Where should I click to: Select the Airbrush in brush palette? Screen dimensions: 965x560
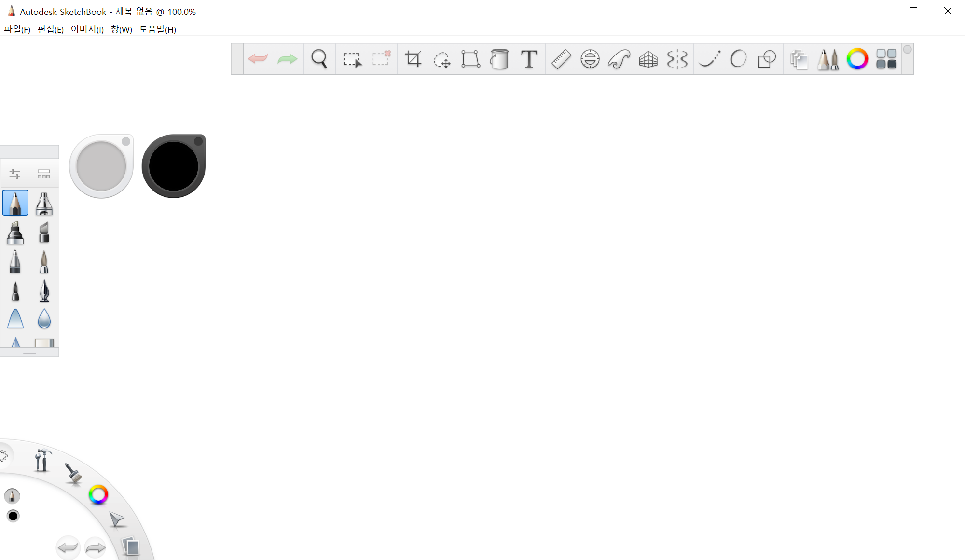pyautogui.click(x=44, y=203)
